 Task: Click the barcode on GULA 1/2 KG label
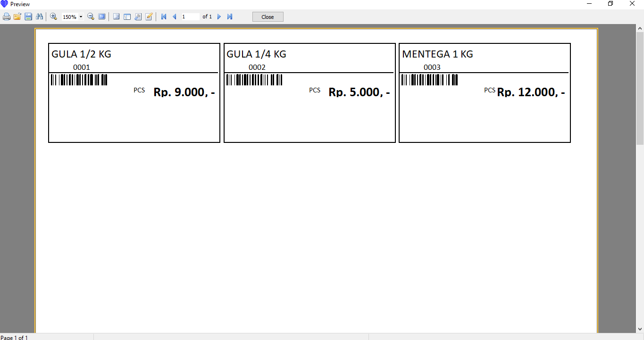[x=79, y=80]
